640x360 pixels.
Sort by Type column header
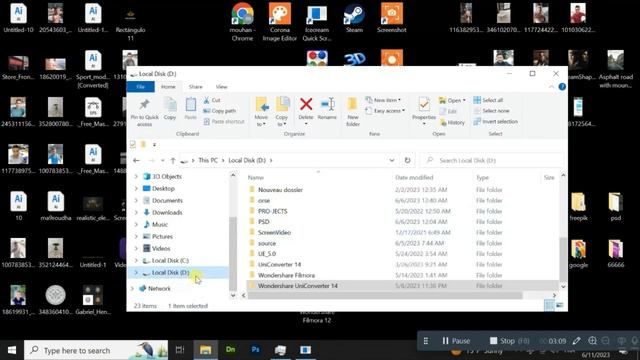[482, 178]
